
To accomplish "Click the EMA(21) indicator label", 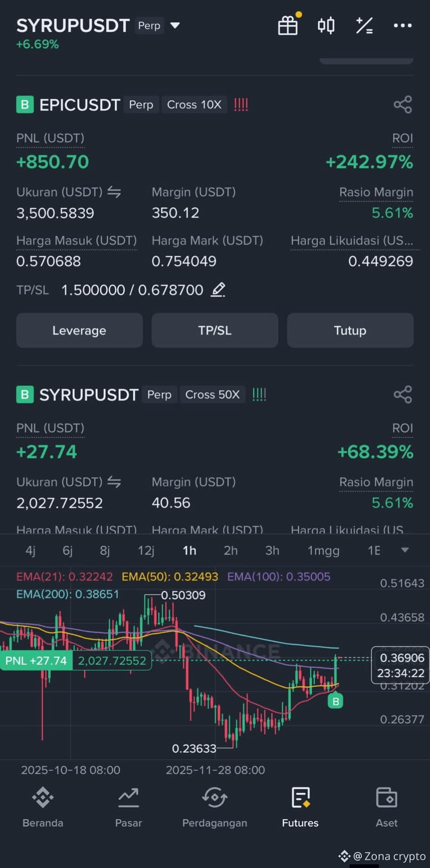I will tap(64, 577).
